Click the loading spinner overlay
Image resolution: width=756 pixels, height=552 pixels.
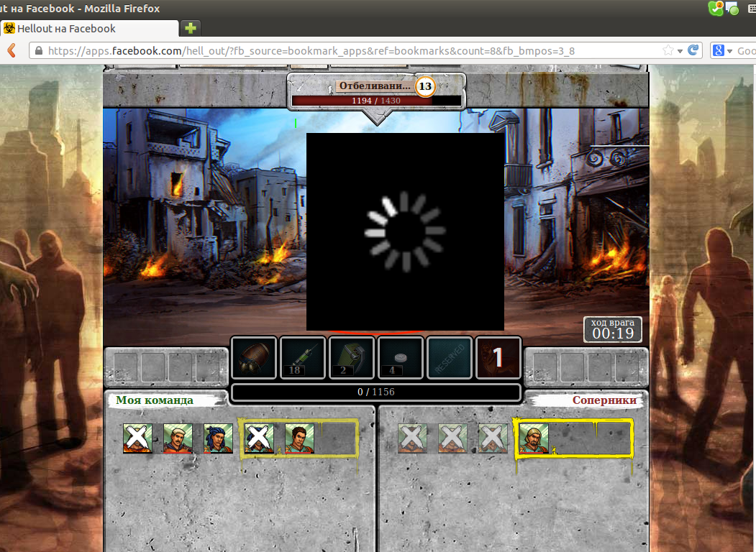(406, 231)
